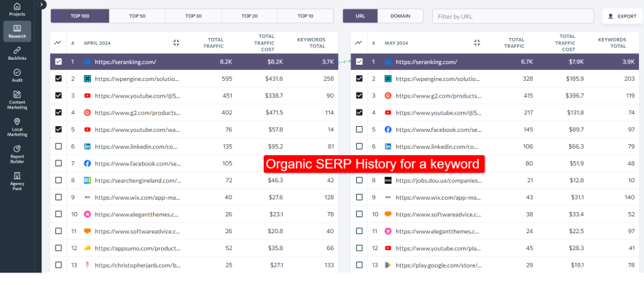Screen dimensions: 644x285
Task: Click YouTube favicon in May row 12
Action: click(388, 248)
